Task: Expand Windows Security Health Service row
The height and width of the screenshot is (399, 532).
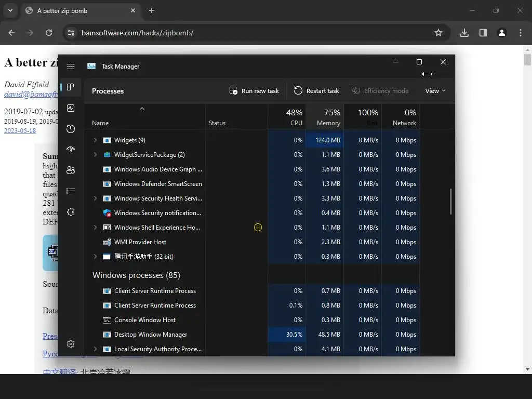Action: click(96, 198)
